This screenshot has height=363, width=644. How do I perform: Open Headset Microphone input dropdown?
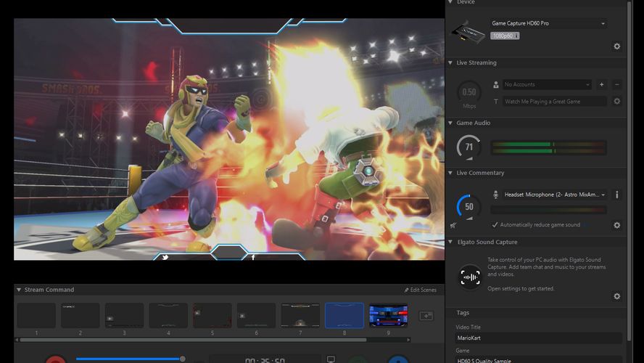555,195
